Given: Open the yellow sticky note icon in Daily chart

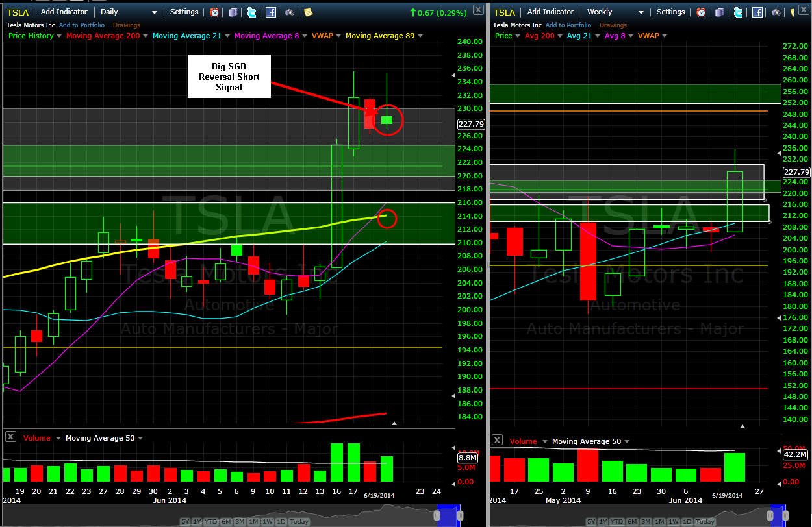Looking at the screenshot, I should (x=308, y=12).
